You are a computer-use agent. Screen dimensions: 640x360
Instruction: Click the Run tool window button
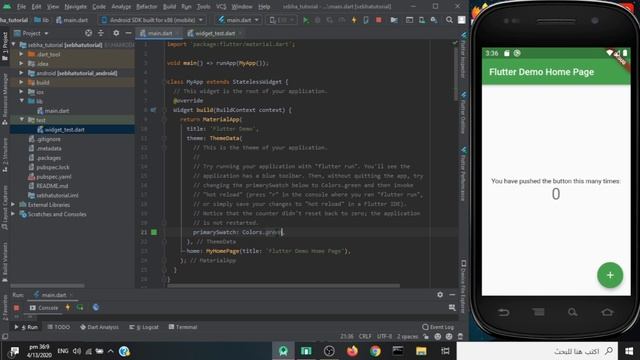[x=26, y=327]
